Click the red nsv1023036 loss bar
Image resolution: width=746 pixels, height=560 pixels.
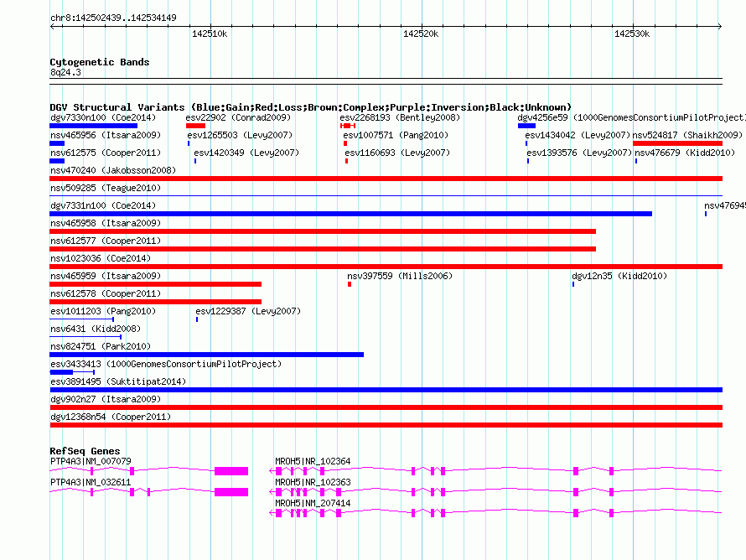[386, 267]
